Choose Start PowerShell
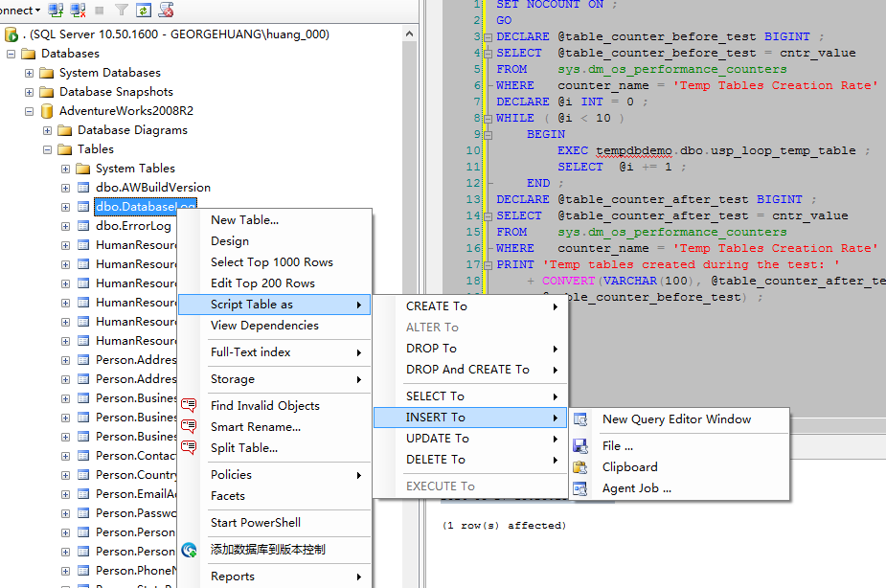Viewport: 886px width, 588px height. click(275, 523)
